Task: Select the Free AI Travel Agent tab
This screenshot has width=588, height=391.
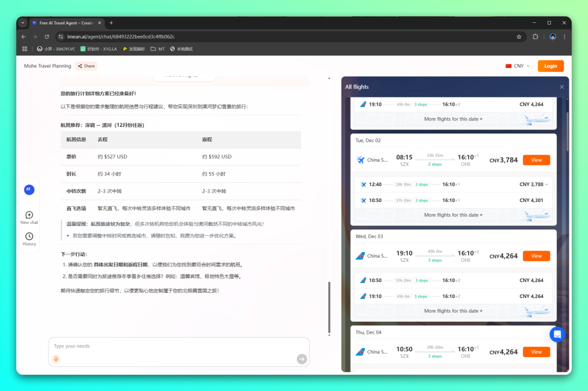Action: tap(65, 23)
